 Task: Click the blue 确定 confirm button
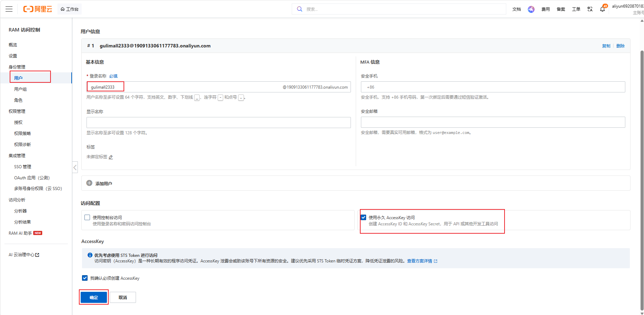pyautogui.click(x=94, y=297)
